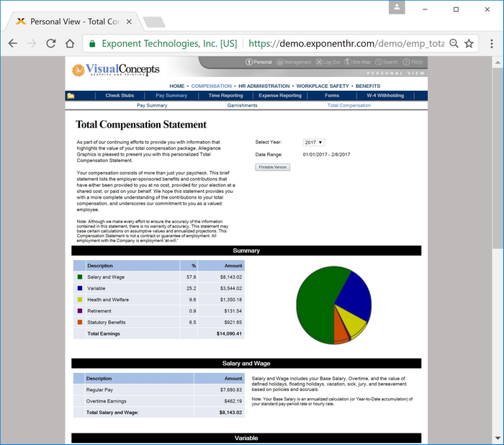
Task: Close the Personal View browser tab
Action: [129, 22]
